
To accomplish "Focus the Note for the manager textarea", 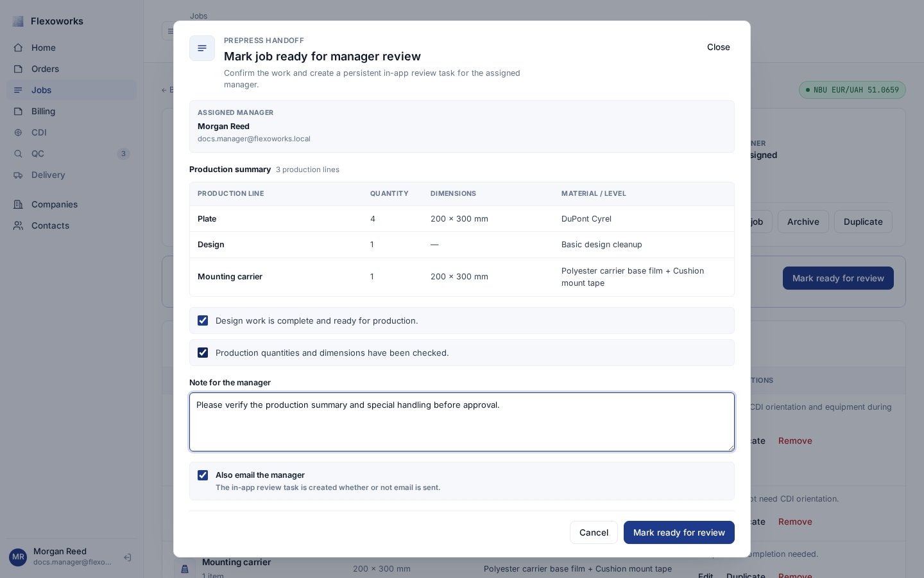I will pos(462,422).
